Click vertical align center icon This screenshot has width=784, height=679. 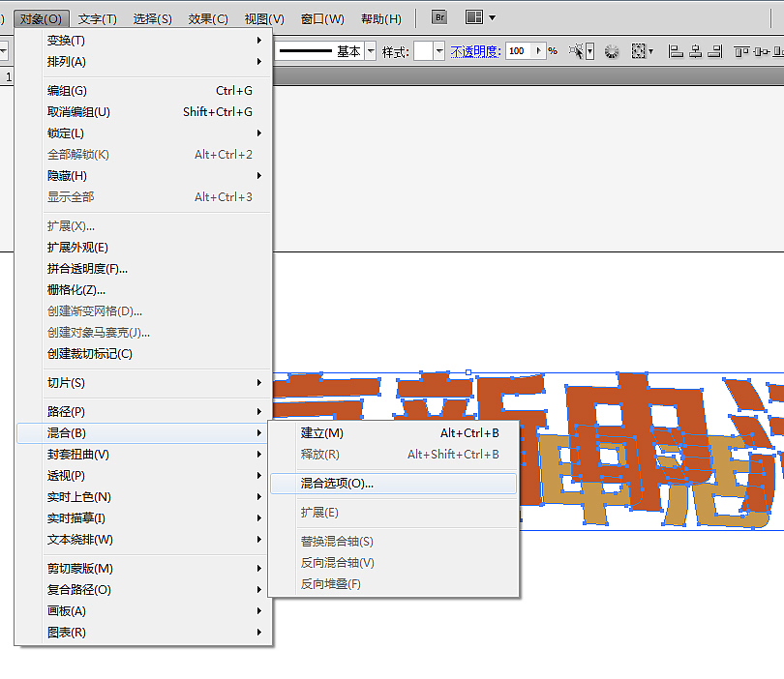click(x=761, y=51)
